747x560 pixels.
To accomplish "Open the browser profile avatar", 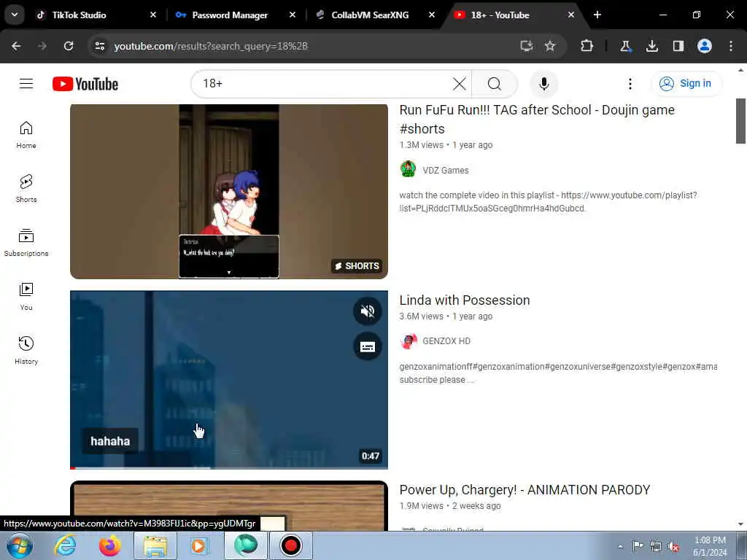I will tap(704, 46).
